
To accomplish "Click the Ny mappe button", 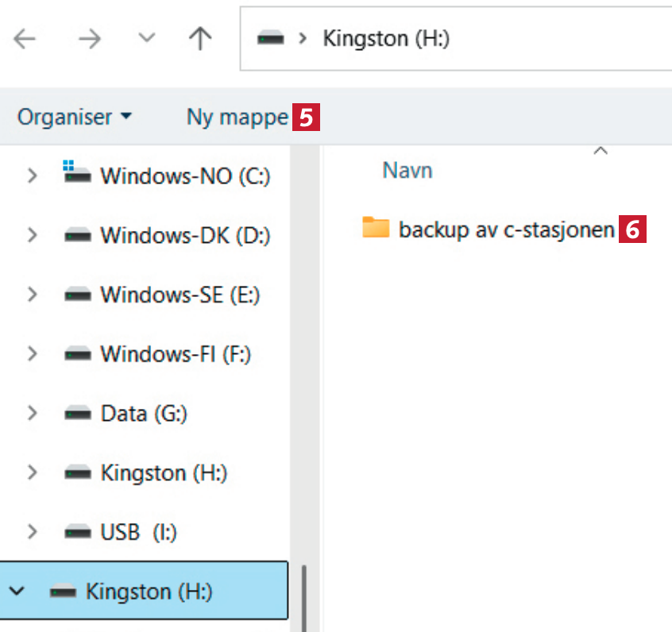I will (x=237, y=118).
